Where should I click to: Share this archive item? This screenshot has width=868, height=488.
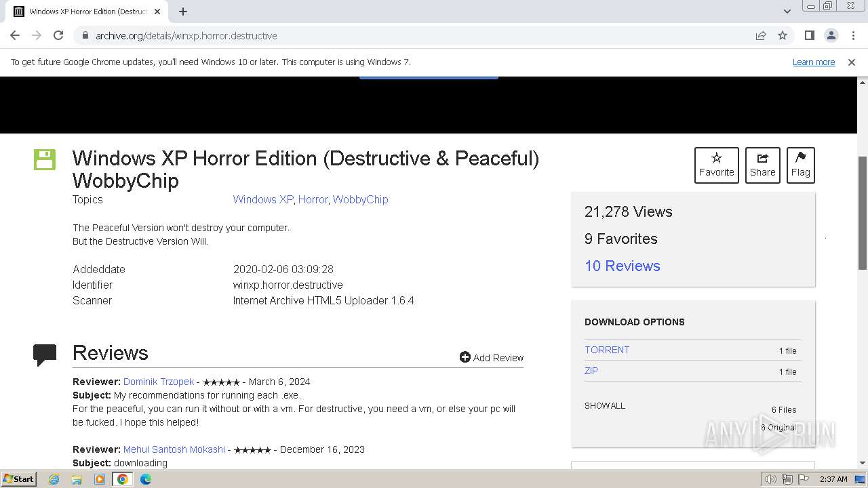click(x=763, y=165)
